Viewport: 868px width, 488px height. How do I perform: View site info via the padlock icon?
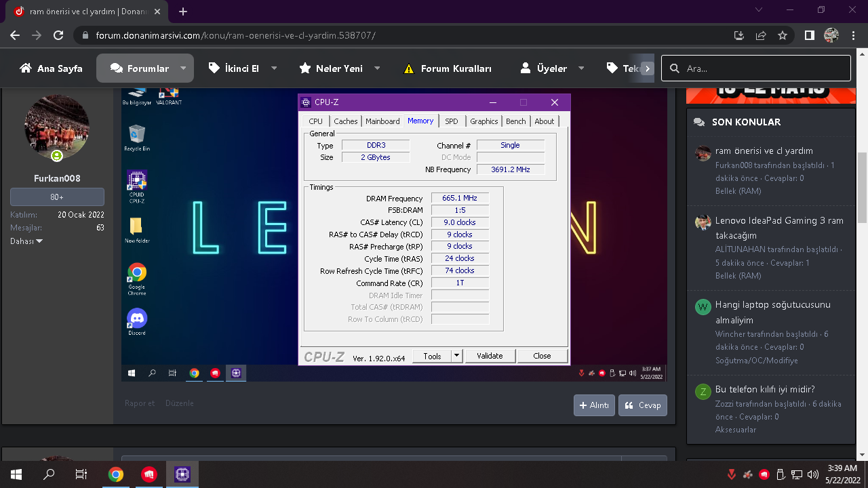(85, 35)
